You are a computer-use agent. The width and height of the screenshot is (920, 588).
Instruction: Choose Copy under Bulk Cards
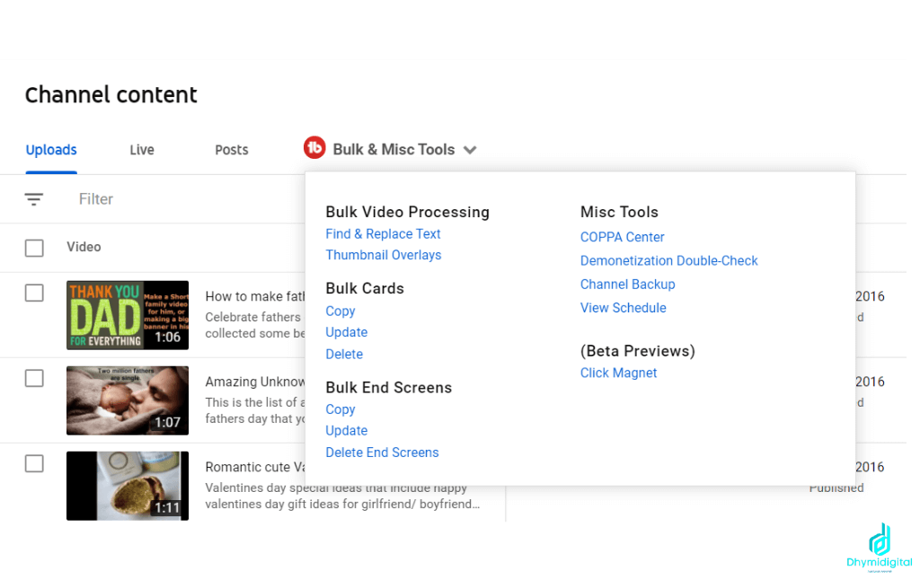(341, 312)
